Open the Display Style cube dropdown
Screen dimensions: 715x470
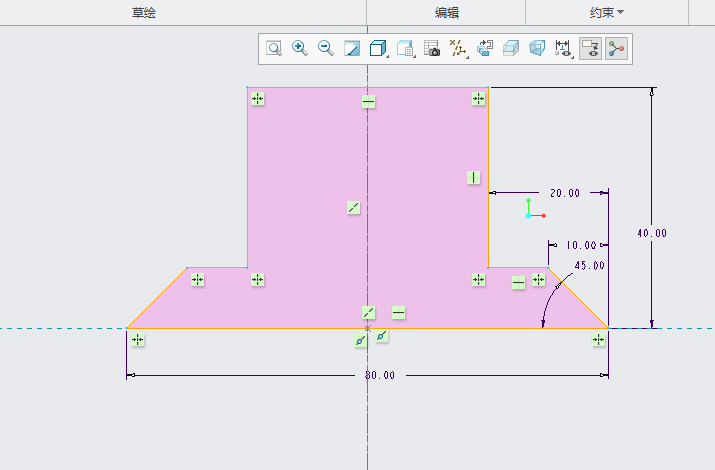pos(378,48)
